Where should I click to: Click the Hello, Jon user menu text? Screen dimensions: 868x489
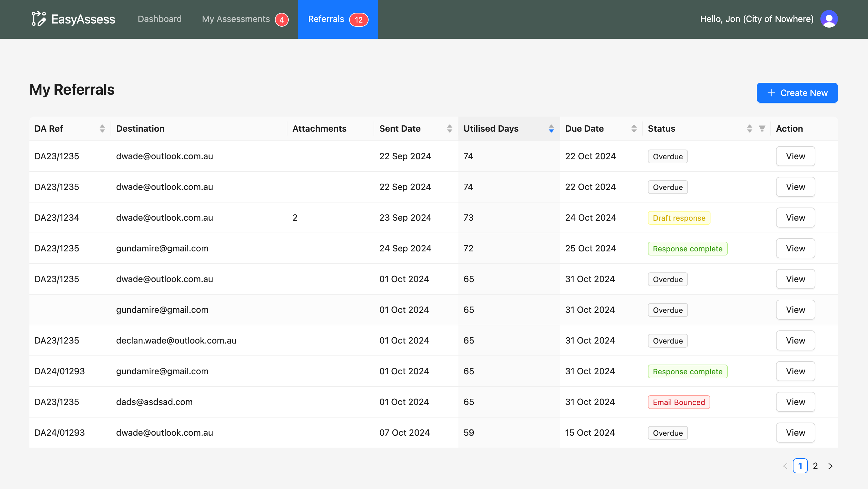tap(757, 19)
